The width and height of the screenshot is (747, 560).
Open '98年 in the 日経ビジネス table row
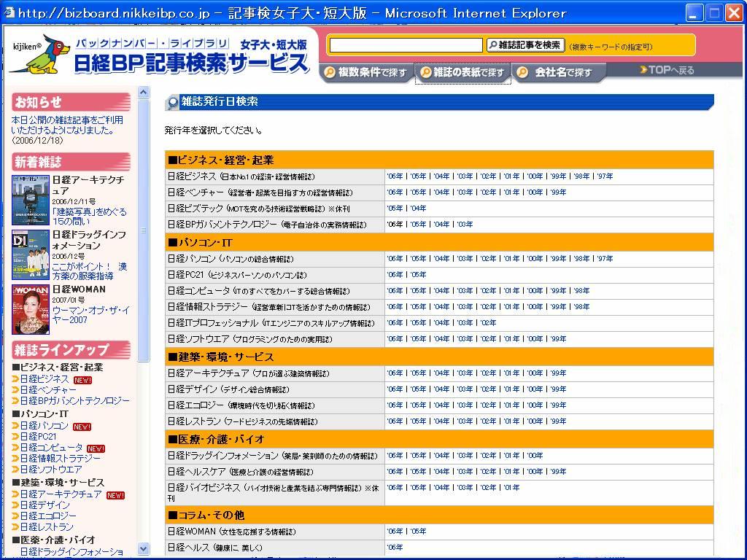(581, 176)
